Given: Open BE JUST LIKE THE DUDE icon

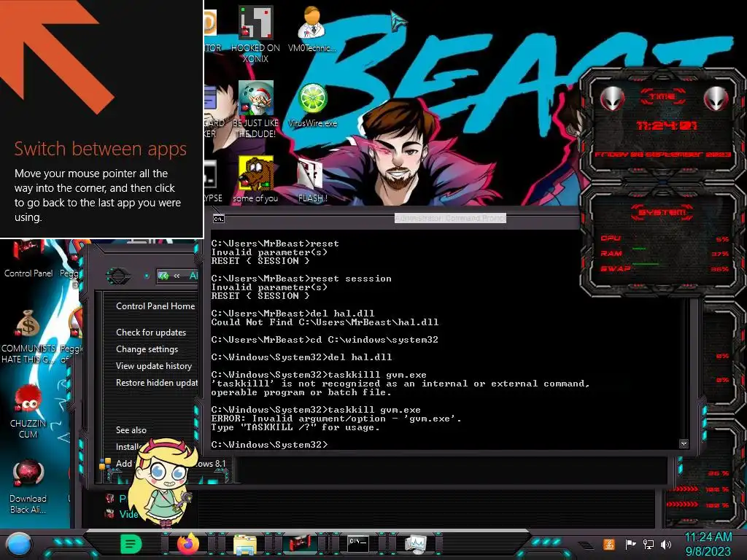Looking at the screenshot, I should pos(255,109).
